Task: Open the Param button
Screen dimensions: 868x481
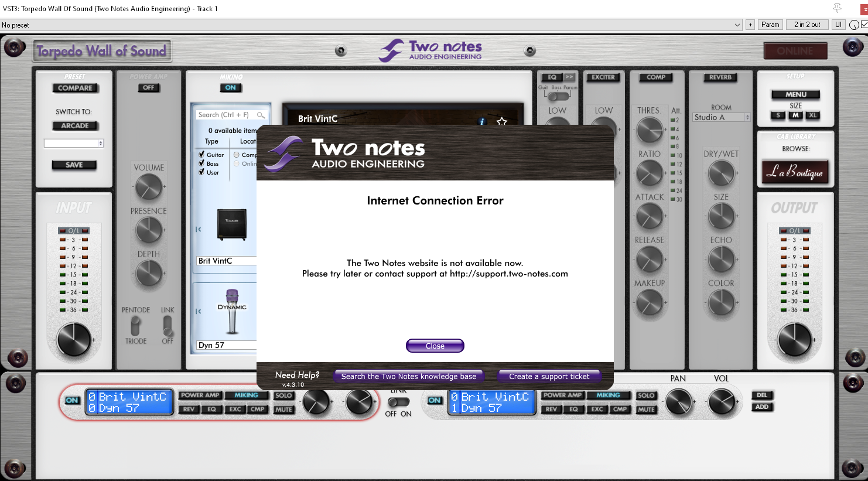Action: point(770,25)
